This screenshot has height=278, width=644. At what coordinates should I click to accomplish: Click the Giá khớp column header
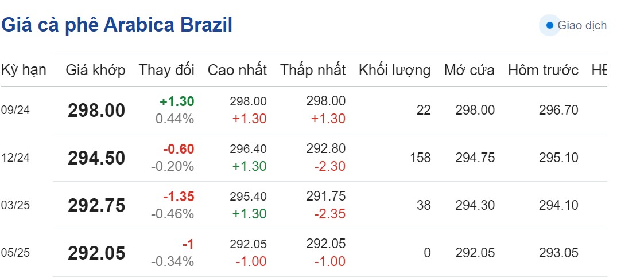[95, 71]
